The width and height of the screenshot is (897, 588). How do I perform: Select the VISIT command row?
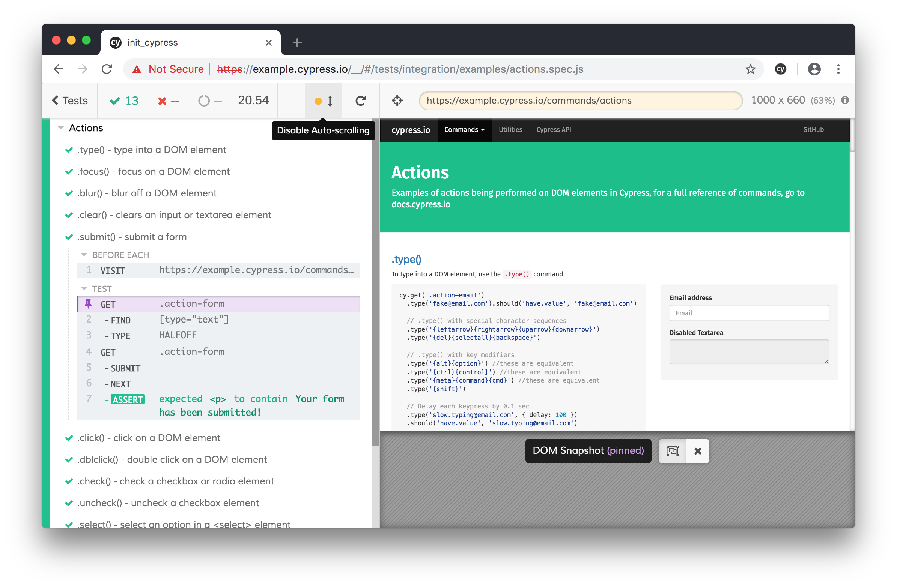click(x=218, y=271)
